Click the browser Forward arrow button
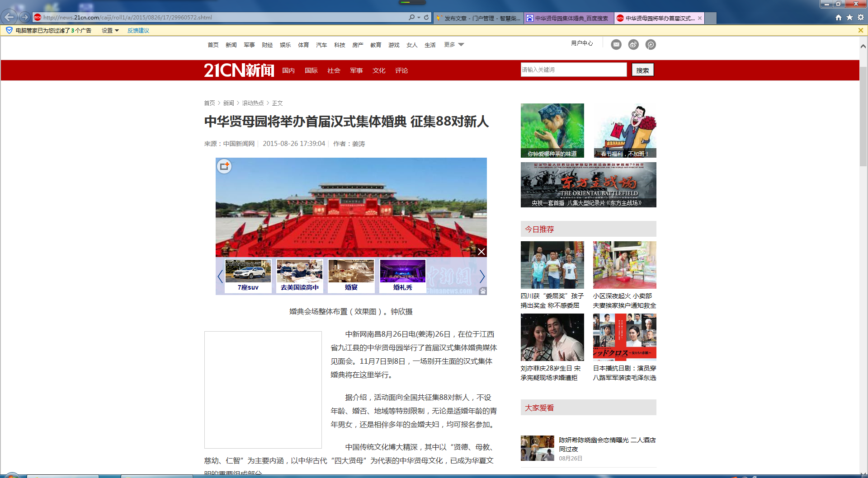The width and height of the screenshot is (868, 478). (25, 17)
